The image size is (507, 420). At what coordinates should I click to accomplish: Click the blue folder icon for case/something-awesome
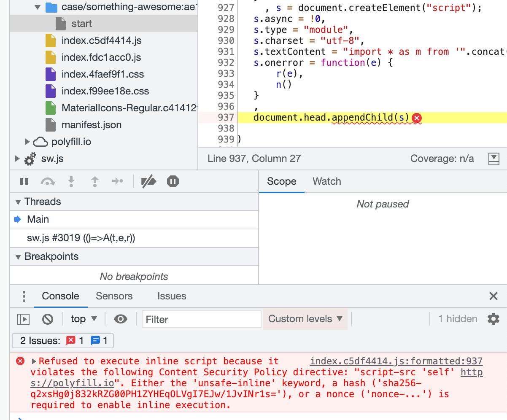51,7
